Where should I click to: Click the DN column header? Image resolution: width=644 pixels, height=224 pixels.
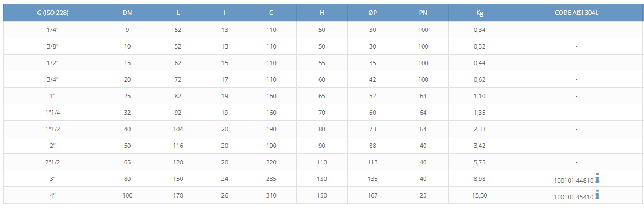[127, 13]
